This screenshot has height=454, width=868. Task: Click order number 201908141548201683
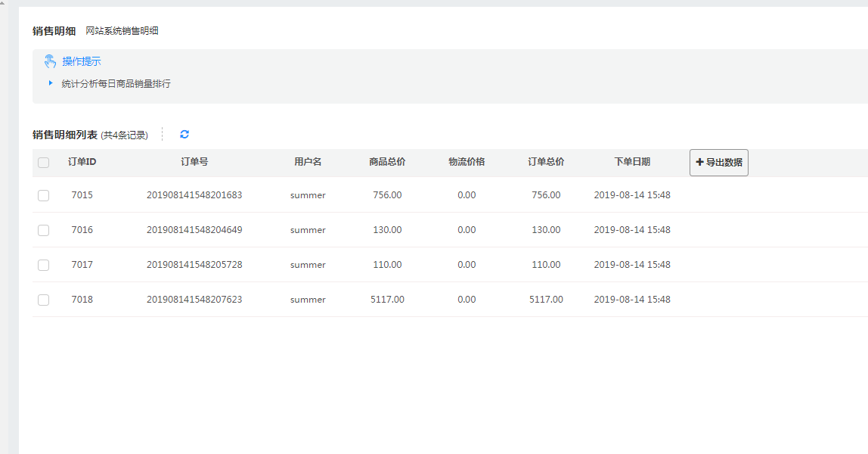pyautogui.click(x=194, y=195)
